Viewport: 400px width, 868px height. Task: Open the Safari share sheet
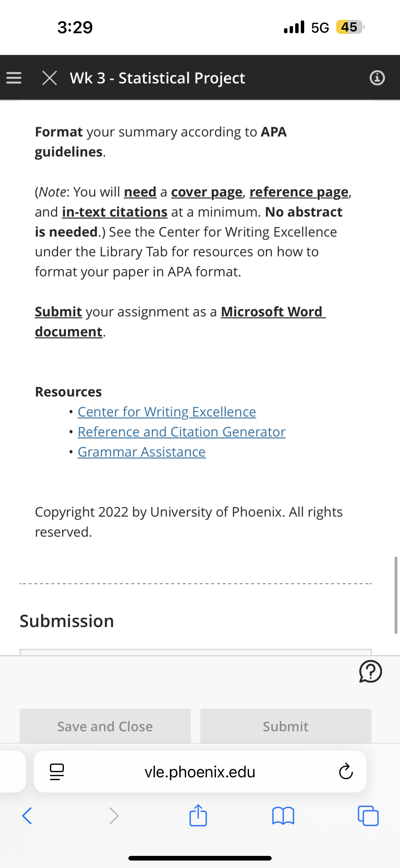(x=198, y=815)
